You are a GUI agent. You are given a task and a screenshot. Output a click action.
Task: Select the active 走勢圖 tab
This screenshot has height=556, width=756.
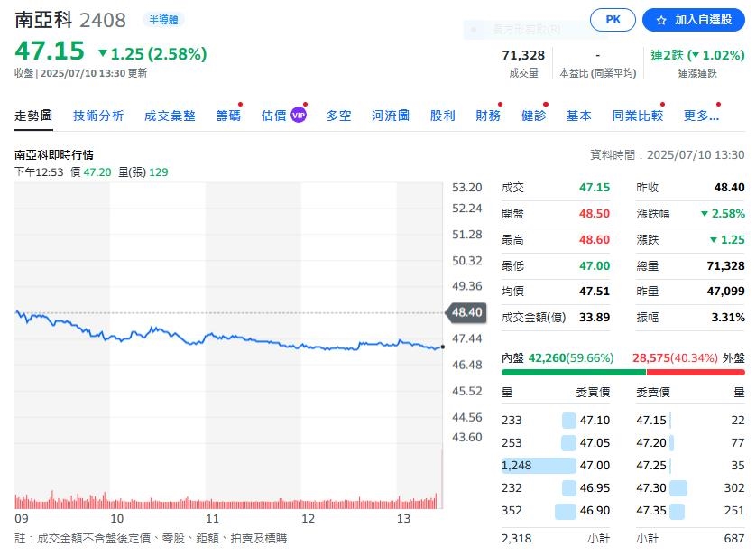[x=33, y=115]
